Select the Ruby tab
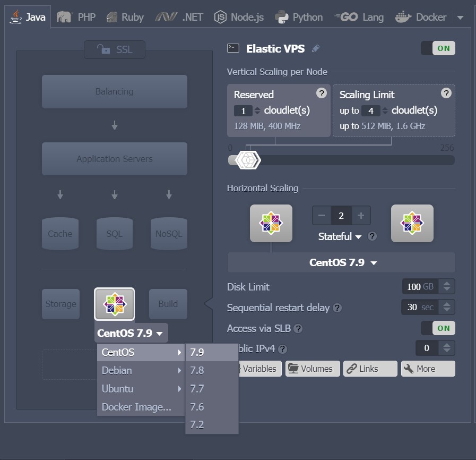Viewport: 476px width, 460px height. point(125,17)
